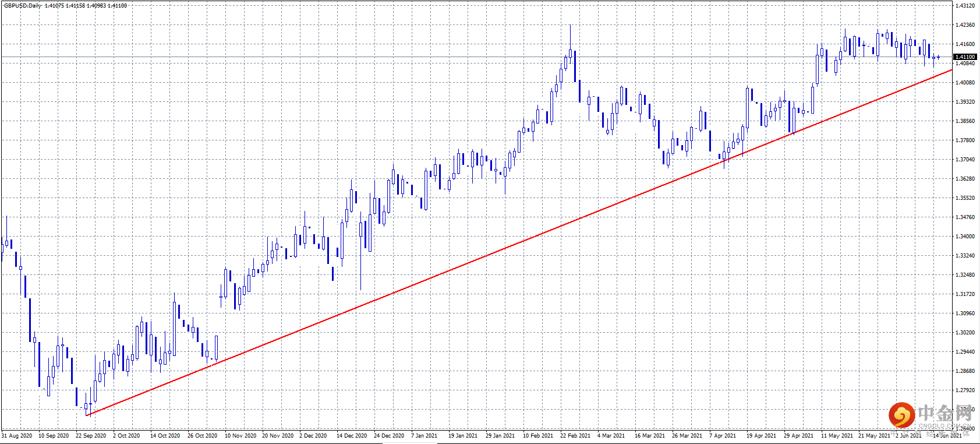
Task: Click the 1.42360 price axis label
Action: (965, 25)
